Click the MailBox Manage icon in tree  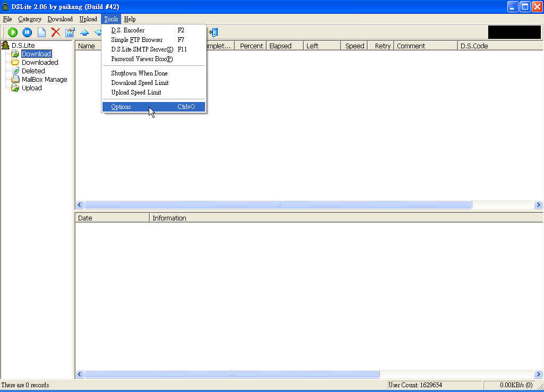pyautogui.click(x=15, y=80)
